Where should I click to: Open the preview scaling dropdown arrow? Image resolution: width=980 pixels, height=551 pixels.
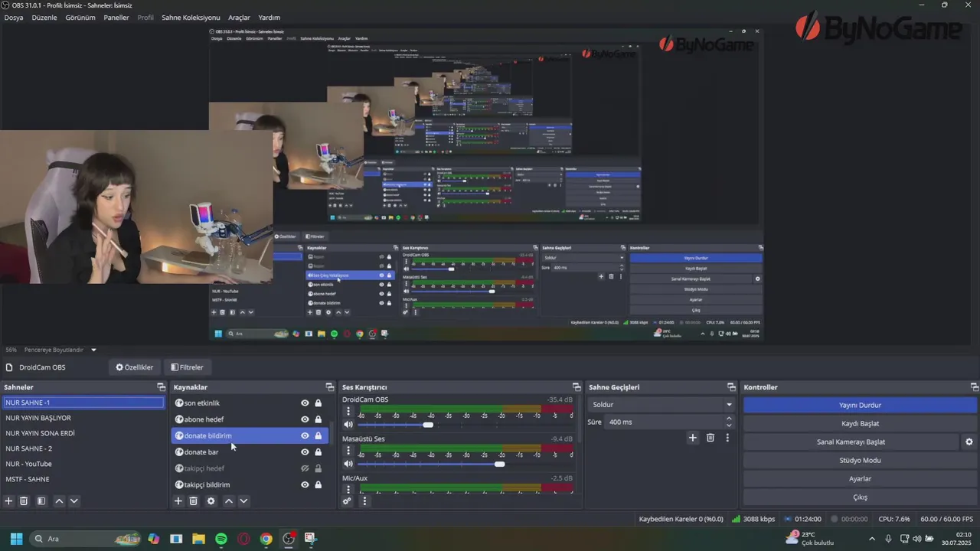93,350
